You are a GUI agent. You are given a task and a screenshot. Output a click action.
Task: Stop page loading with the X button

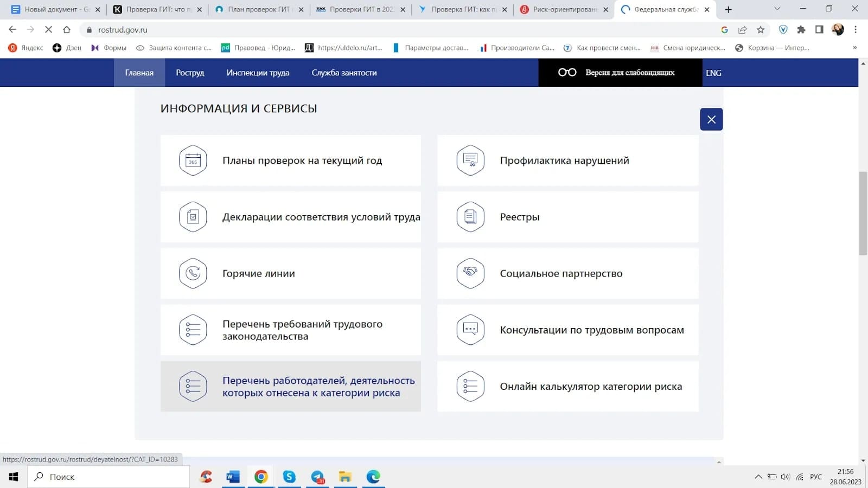[x=48, y=30]
